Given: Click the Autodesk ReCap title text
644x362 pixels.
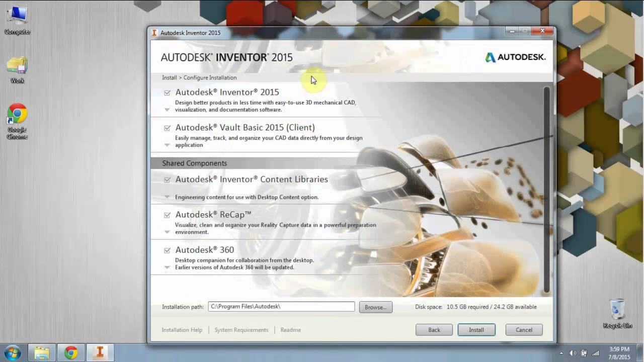Looking at the screenshot, I should click(213, 215).
